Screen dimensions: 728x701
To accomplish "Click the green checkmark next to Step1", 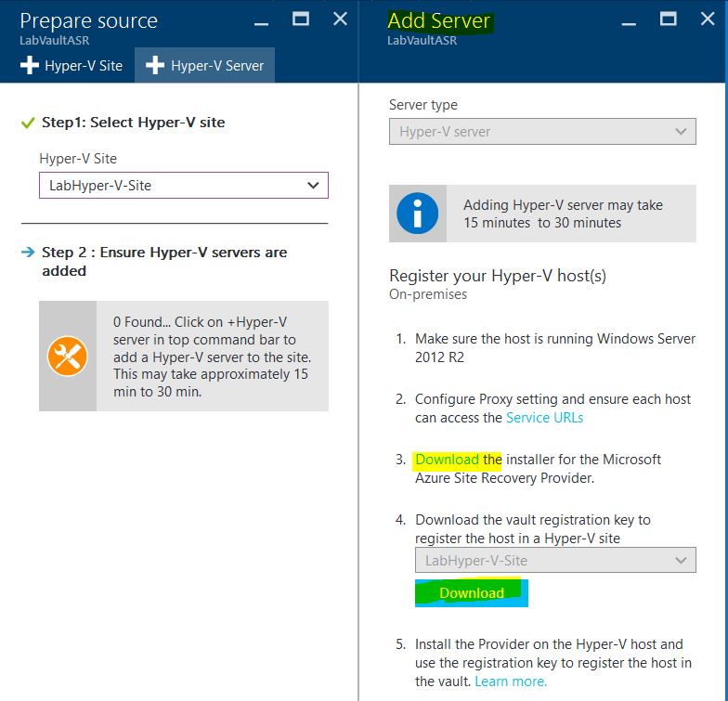I will tap(28, 123).
